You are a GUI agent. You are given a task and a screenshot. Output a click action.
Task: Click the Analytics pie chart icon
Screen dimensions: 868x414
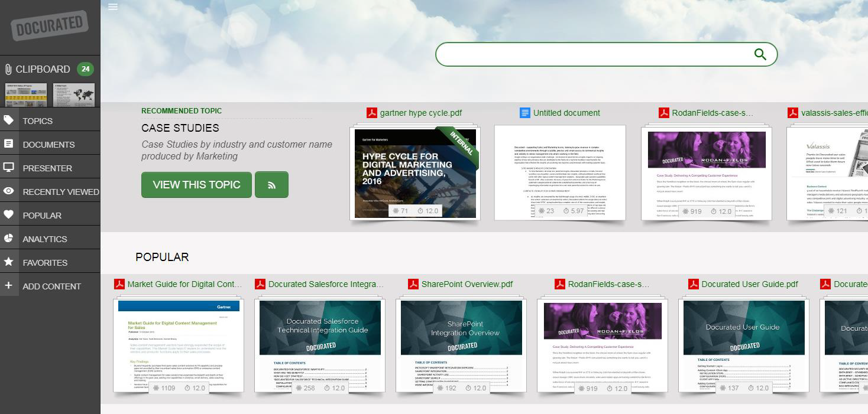click(x=9, y=238)
